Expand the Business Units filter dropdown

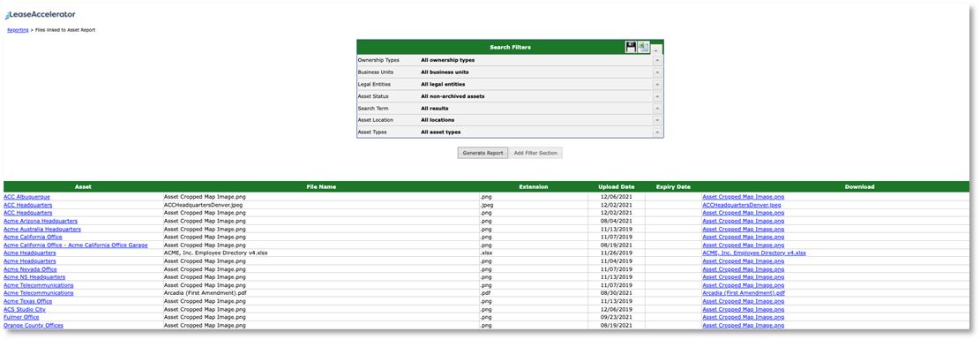657,72
